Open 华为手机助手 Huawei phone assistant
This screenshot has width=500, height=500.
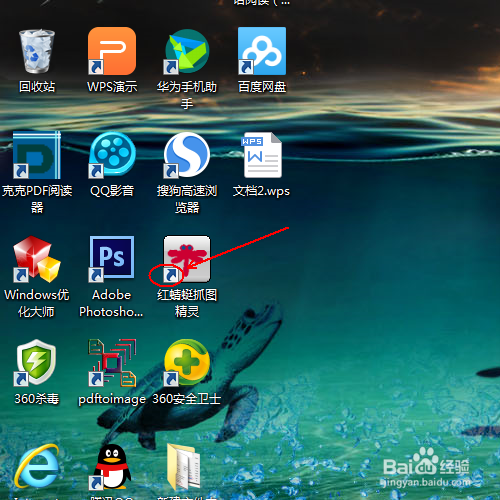tap(187, 51)
